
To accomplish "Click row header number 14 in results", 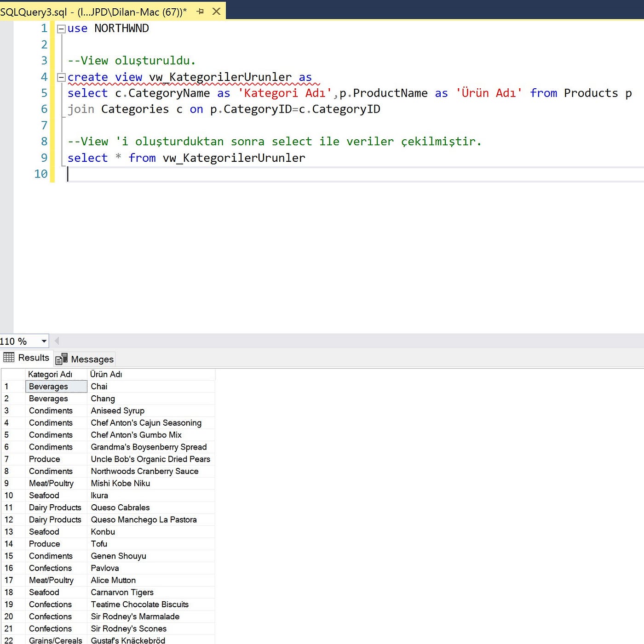I will coord(13,544).
